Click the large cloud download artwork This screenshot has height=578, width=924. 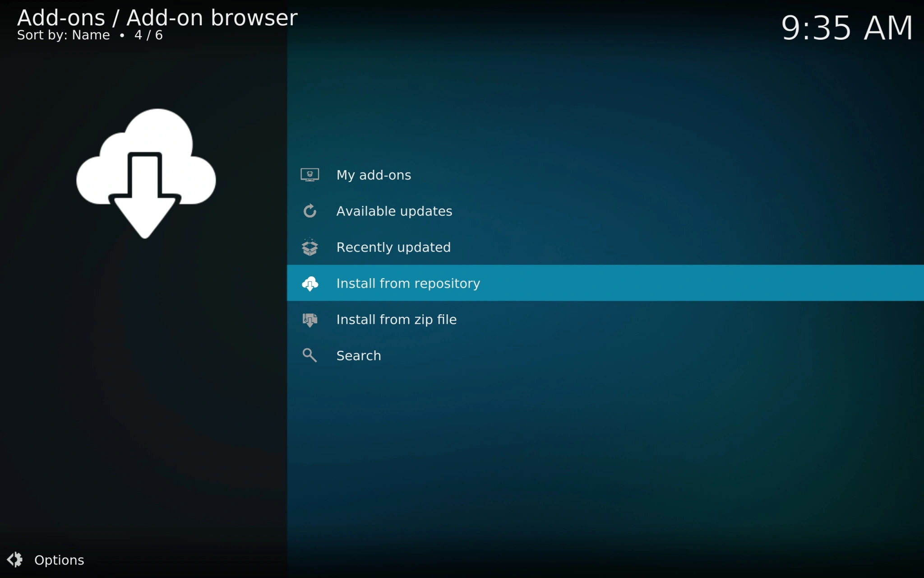click(146, 173)
